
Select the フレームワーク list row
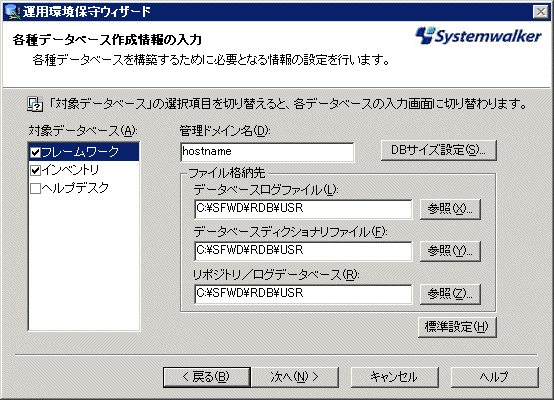pyautogui.click(x=84, y=152)
